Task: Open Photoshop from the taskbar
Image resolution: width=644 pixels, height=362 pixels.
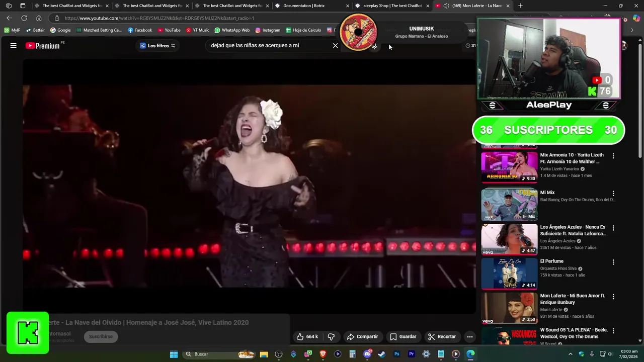Action: [x=396, y=354]
